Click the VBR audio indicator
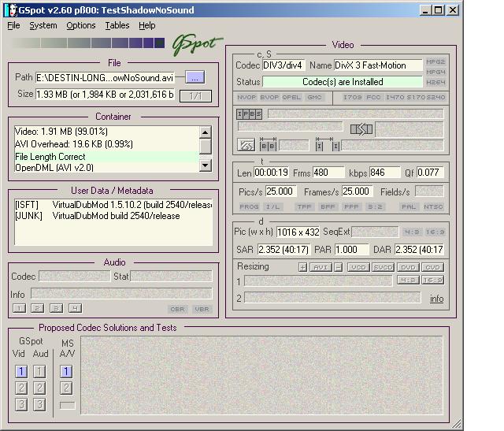504x431 pixels. click(202, 309)
